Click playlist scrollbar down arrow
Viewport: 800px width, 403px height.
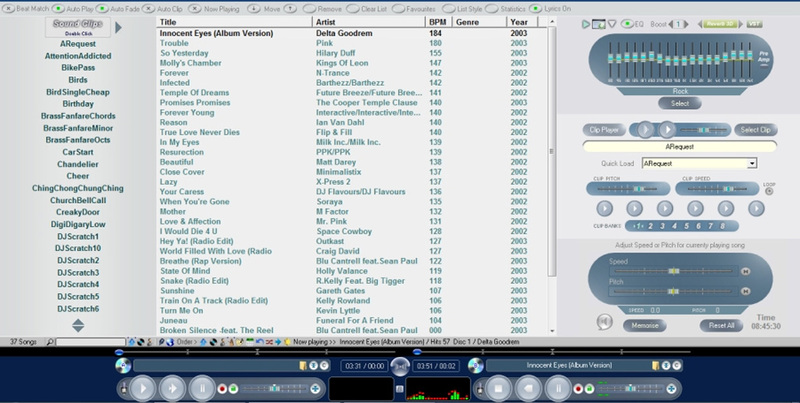click(x=552, y=331)
